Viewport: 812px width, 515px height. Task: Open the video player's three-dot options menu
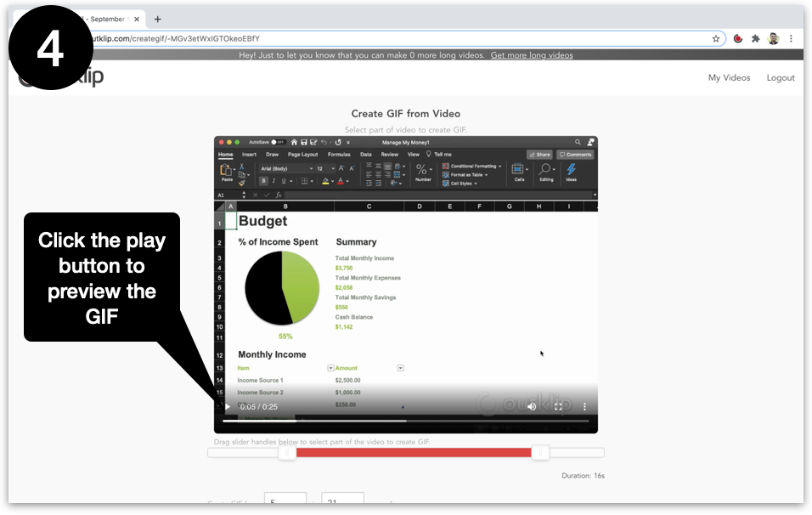tap(584, 407)
